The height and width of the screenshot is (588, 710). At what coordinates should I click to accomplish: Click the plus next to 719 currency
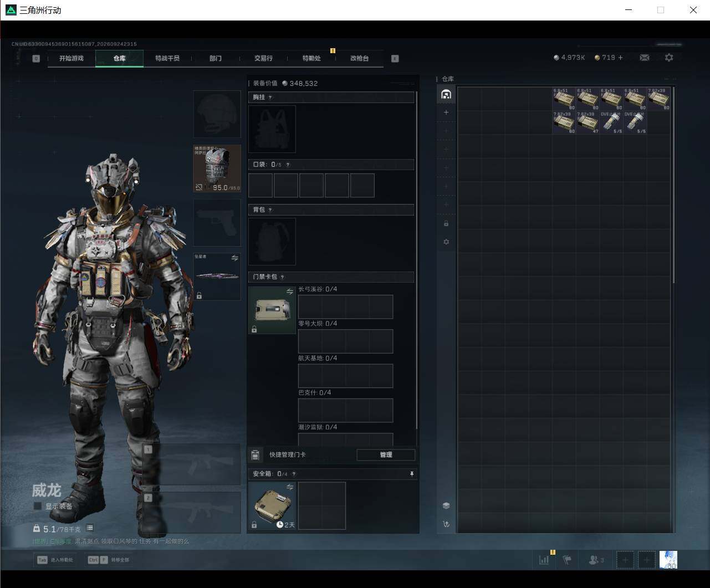pyautogui.click(x=620, y=58)
